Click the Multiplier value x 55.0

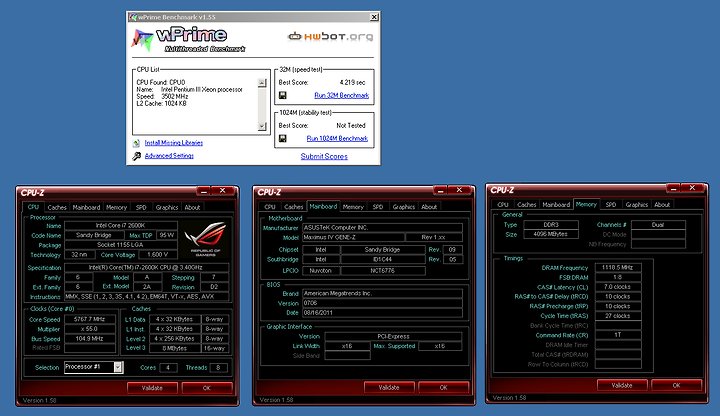pyautogui.click(x=90, y=329)
